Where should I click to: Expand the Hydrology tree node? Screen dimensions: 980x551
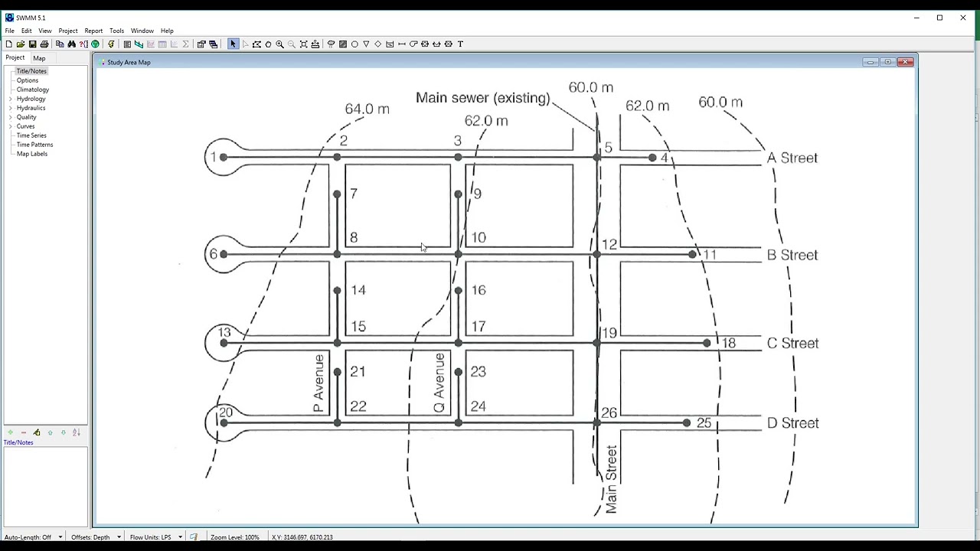pos(11,99)
